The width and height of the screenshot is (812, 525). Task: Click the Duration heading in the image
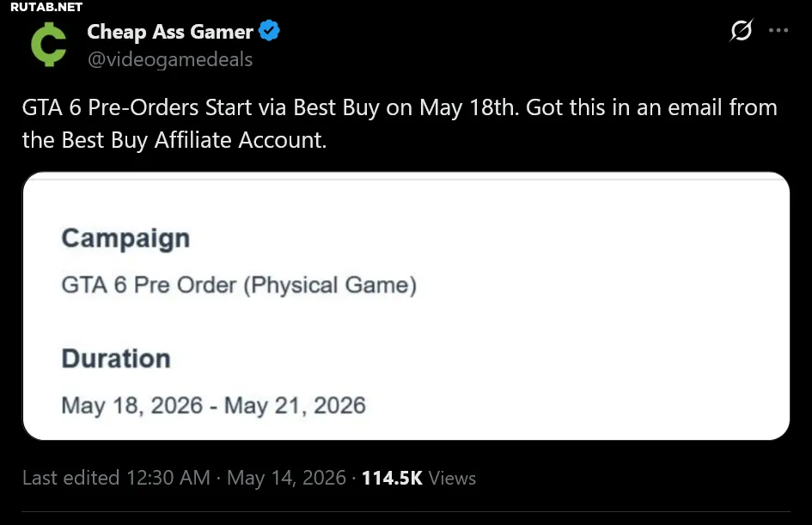(116, 358)
